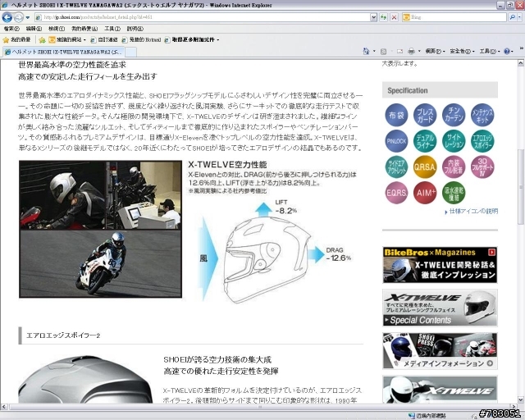Click the horizontal scrollbar right arrow
525x420 pixels.
coord(514,407)
